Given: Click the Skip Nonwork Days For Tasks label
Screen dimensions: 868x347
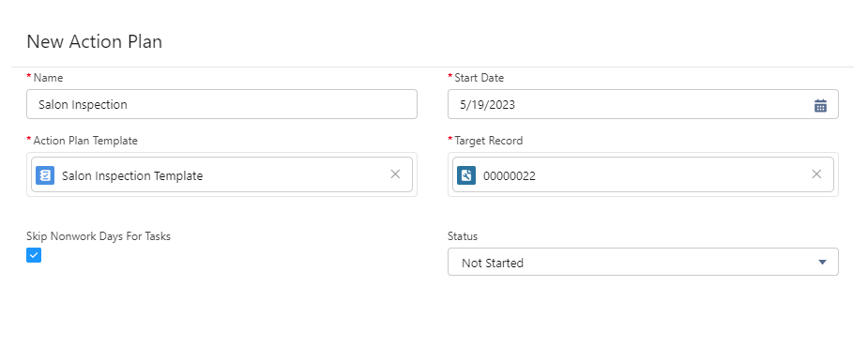Looking at the screenshot, I should (x=99, y=236).
